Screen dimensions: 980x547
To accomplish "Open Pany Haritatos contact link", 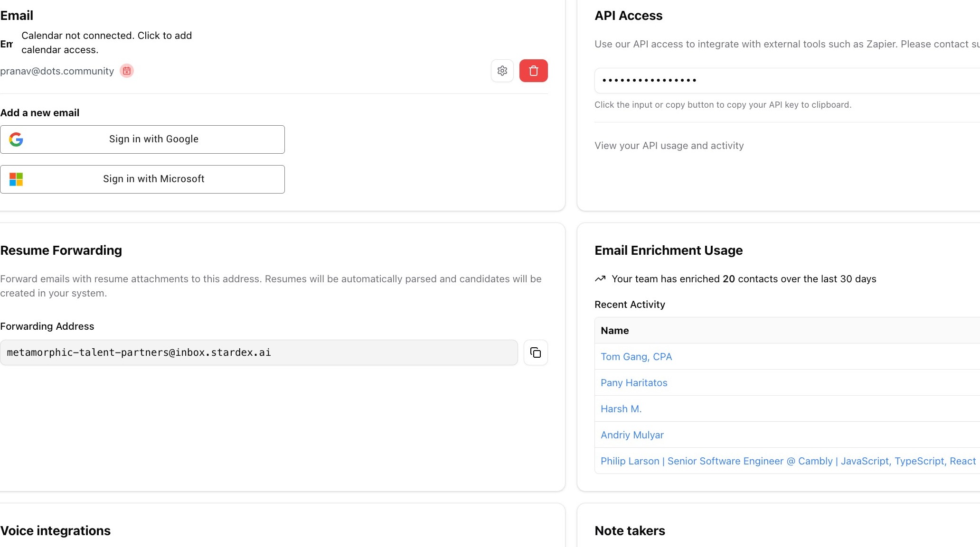I will [633, 383].
